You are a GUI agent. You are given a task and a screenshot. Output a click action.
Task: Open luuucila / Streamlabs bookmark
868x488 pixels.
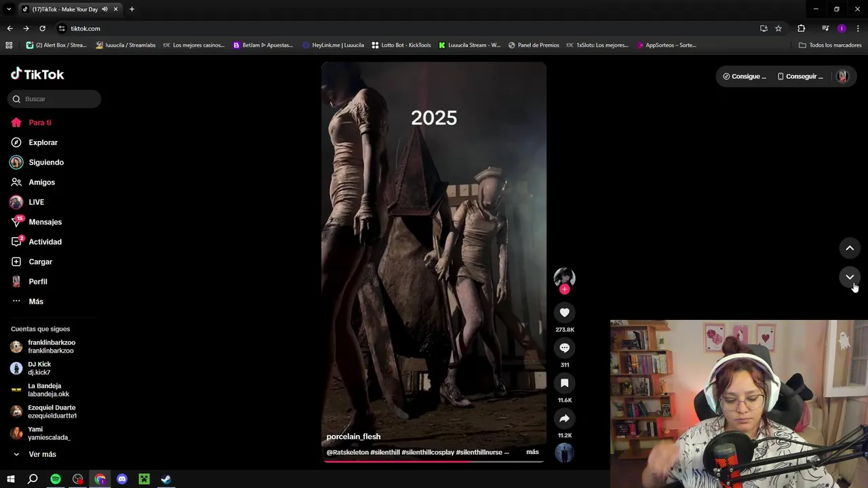(x=126, y=45)
